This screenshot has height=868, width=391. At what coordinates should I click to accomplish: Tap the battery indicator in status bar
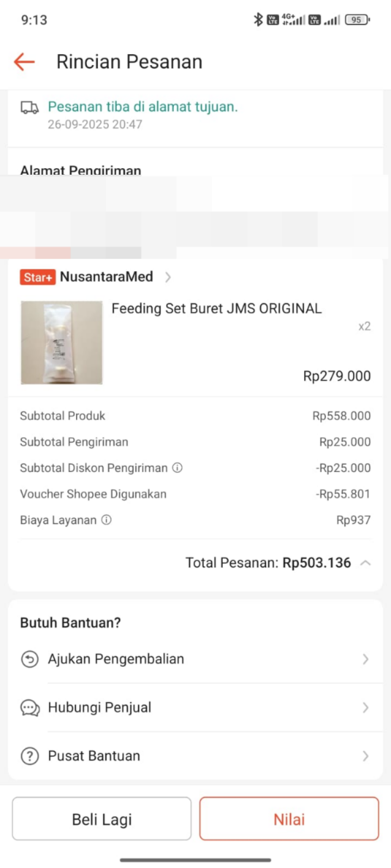click(357, 20)
